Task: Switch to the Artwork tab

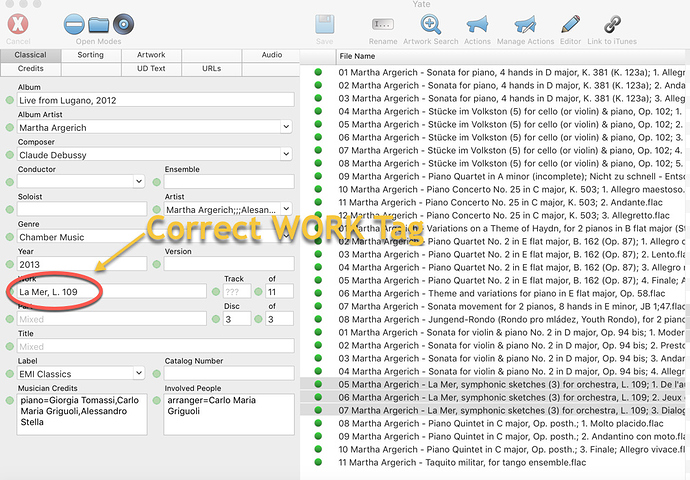Action: pyautogui.click(x=151, y=55)
